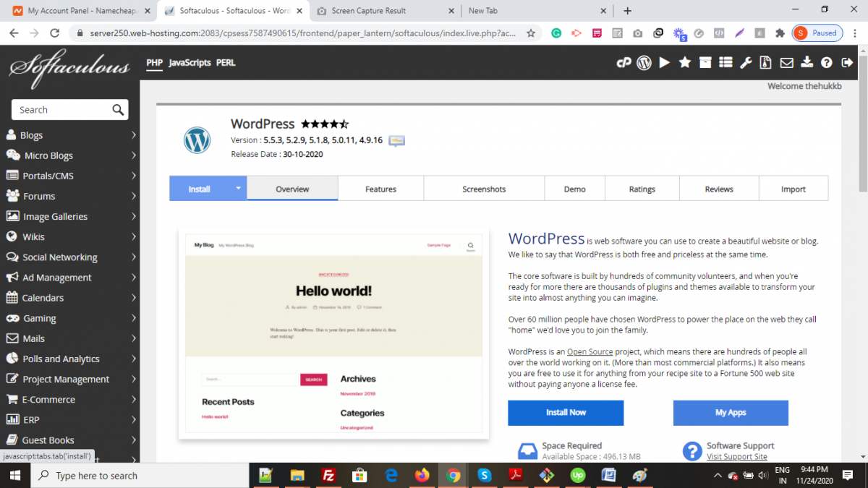Open the Demos icon in the top bar
The width and height of the screenshot is (868, 488).
(x=664, y=63)
